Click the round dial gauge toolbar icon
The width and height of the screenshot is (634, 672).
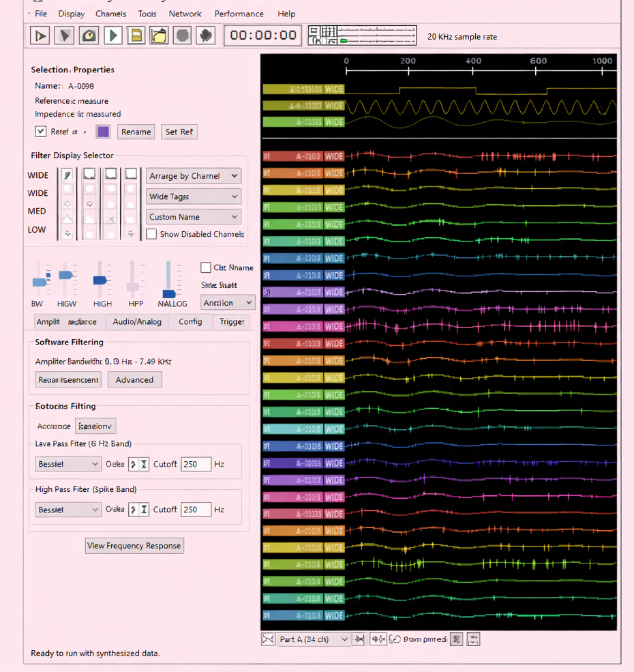point(88,35)
